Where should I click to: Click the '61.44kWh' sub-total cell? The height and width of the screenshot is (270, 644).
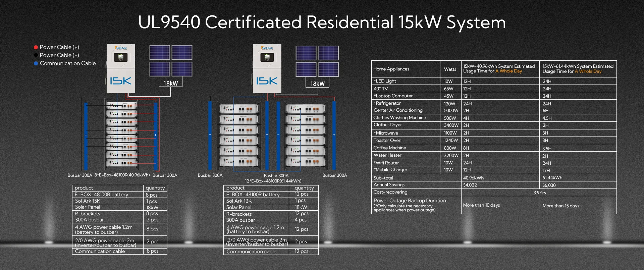[552, 178]
